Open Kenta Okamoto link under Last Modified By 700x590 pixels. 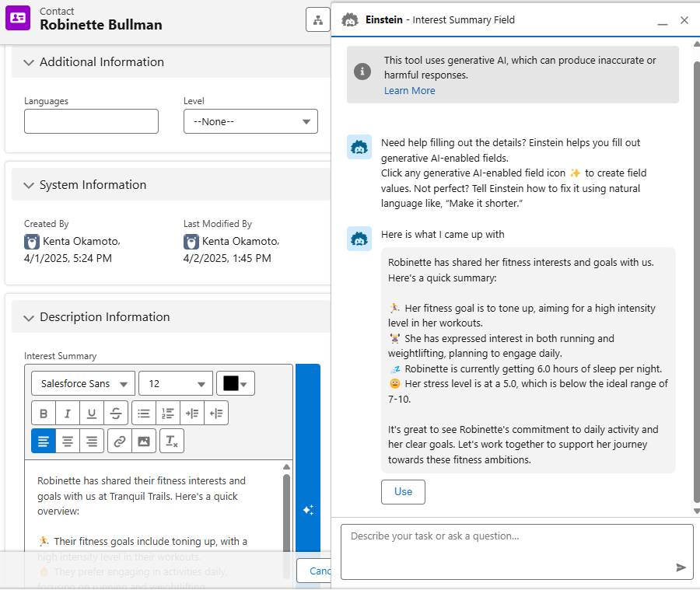click(240, 242)
